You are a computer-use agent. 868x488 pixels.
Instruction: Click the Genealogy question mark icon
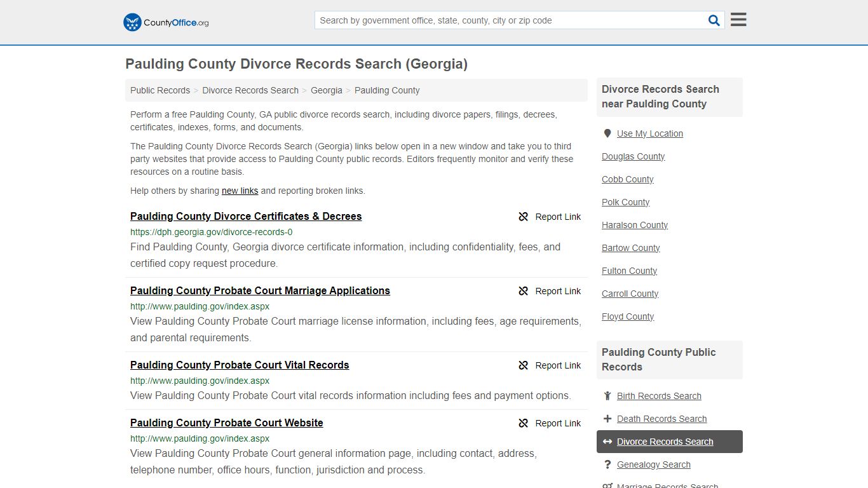pos(607,464)
